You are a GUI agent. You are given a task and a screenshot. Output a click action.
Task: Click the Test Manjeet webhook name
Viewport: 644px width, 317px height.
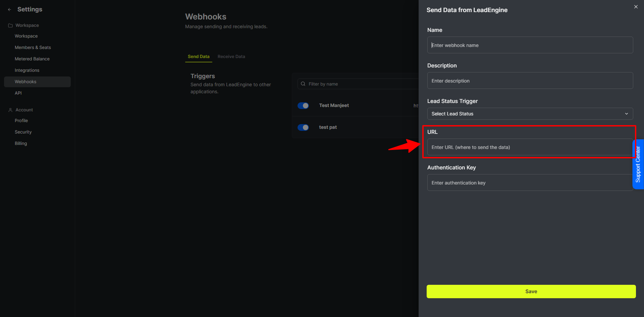pyautogui.click(x=334, y=105)
